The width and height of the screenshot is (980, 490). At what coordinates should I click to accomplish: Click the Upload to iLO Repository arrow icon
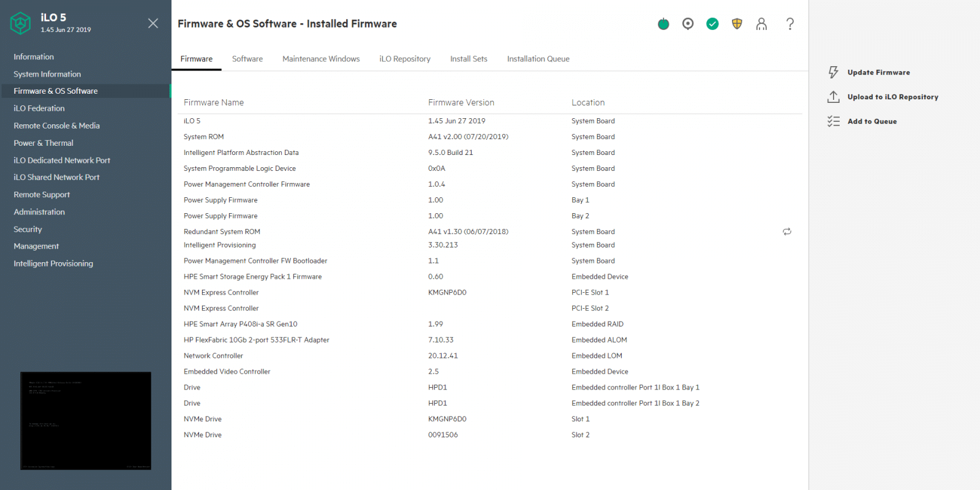click(833, 97)
